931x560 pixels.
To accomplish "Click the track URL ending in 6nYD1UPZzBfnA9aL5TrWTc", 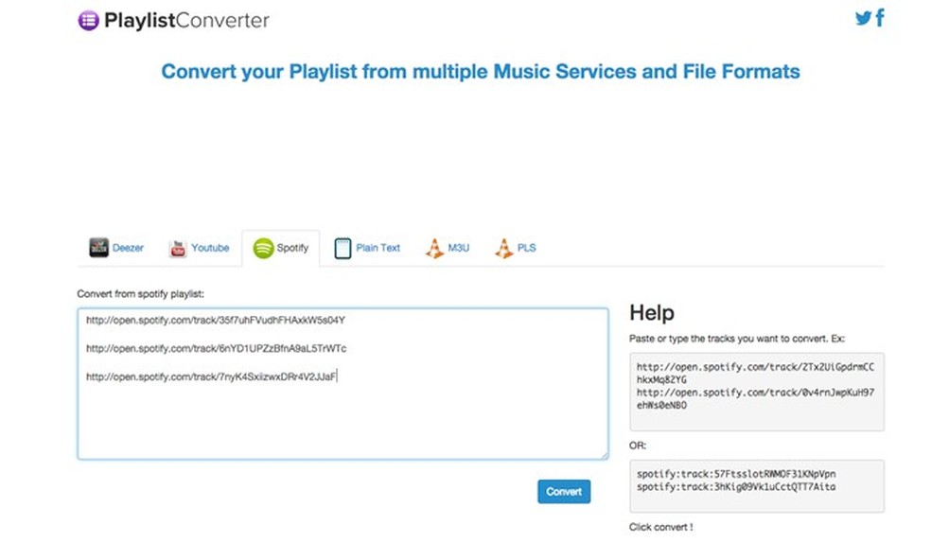I will click(x=216, y=349).
